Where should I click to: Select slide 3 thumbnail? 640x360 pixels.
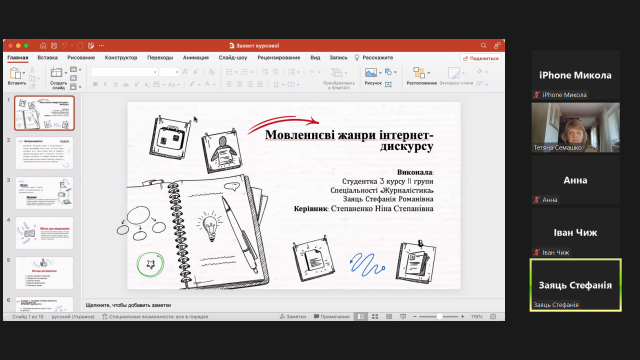[x=44, y=193]
